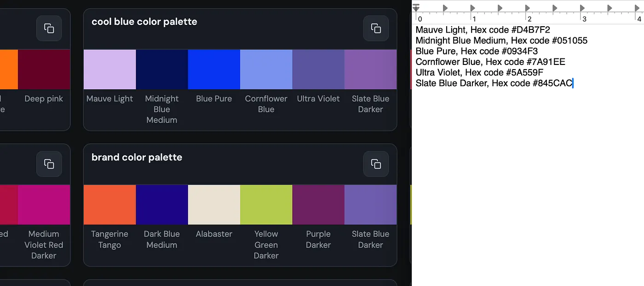Place cursor in line 'Mauve Light, Hex code #D4B7F2'

click(x=483, y=30)
